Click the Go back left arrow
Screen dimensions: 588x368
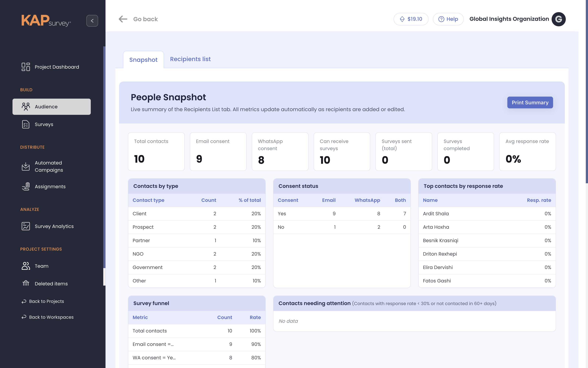pos(123,19)
